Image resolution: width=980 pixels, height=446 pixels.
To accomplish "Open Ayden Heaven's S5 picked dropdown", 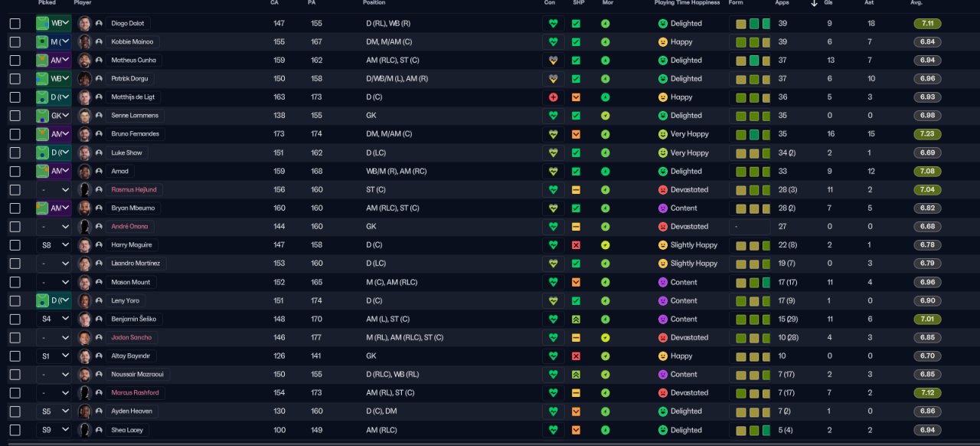I will pos(54,412).
